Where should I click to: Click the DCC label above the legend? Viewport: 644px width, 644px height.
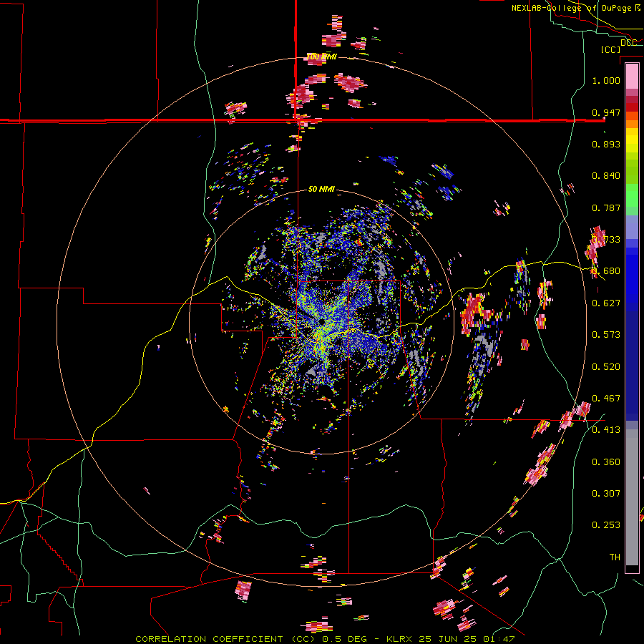tap(628, 42)
